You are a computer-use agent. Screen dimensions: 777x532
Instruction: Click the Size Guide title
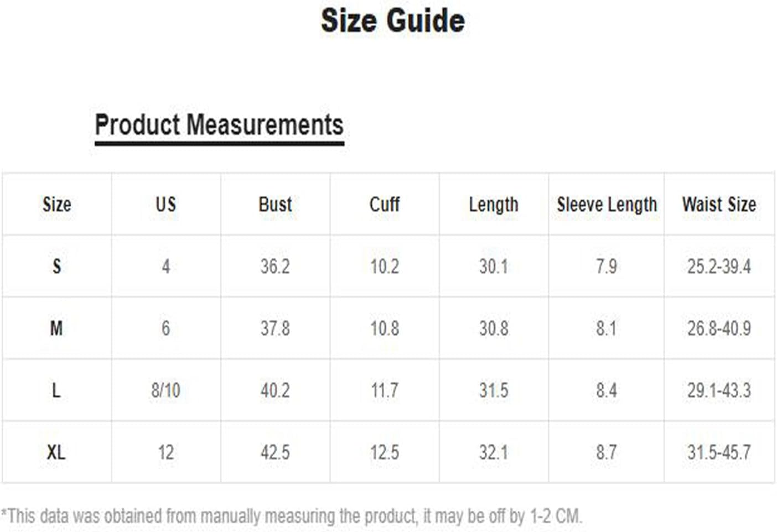click(393, 21)
